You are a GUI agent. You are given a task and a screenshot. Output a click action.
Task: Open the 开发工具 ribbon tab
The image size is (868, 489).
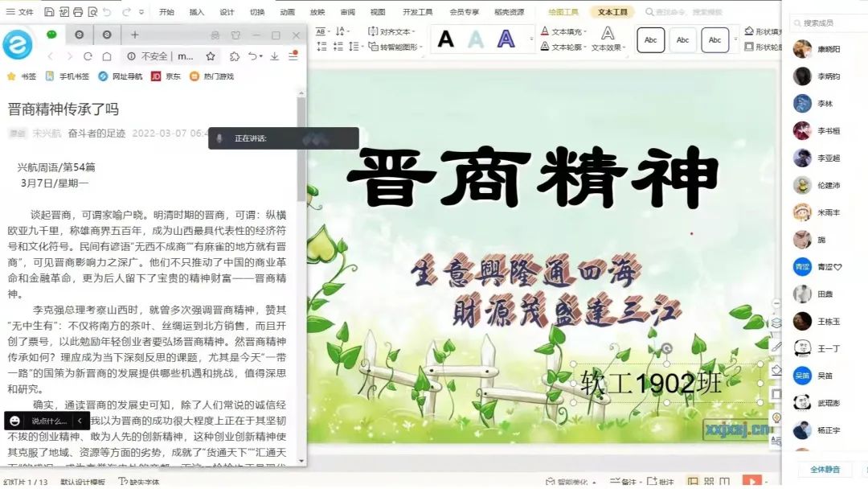coord(417,11)
